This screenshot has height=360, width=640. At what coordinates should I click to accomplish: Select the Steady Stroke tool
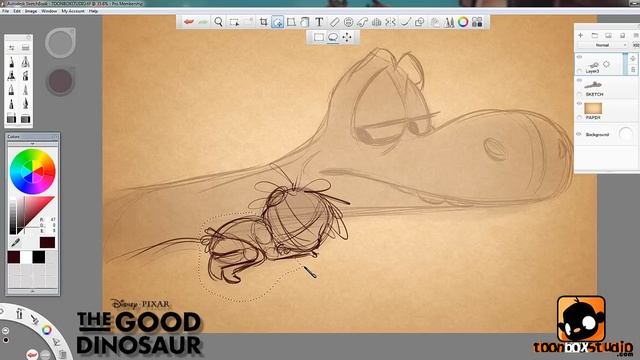tap(405, 22)
